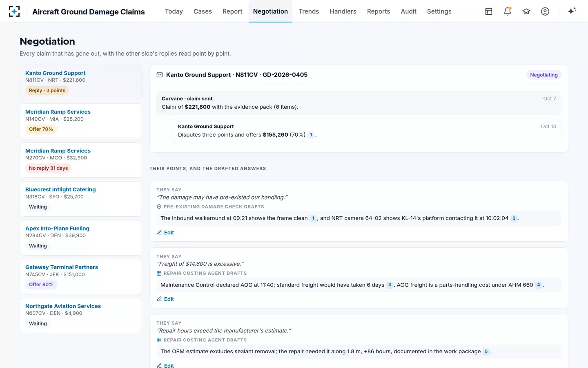
Task: Open citation 2 for the NRT camera footage
Action: pyautogui.click(x=514, y=218)
